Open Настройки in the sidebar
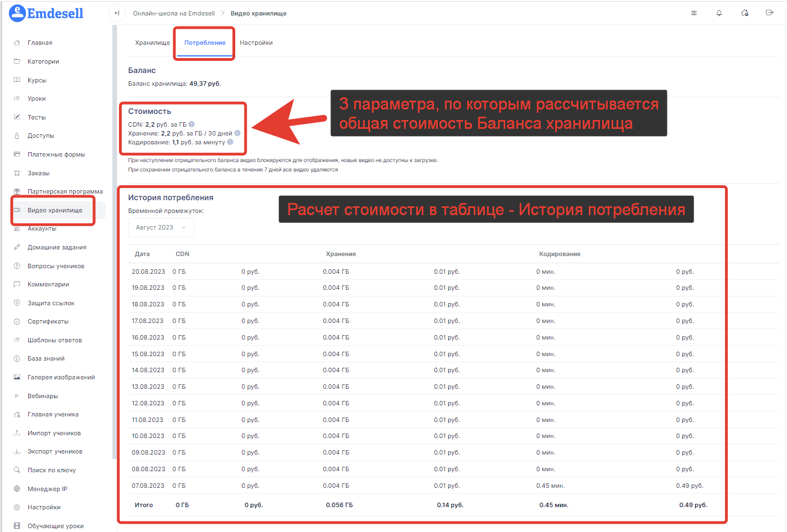 point(44,507)
